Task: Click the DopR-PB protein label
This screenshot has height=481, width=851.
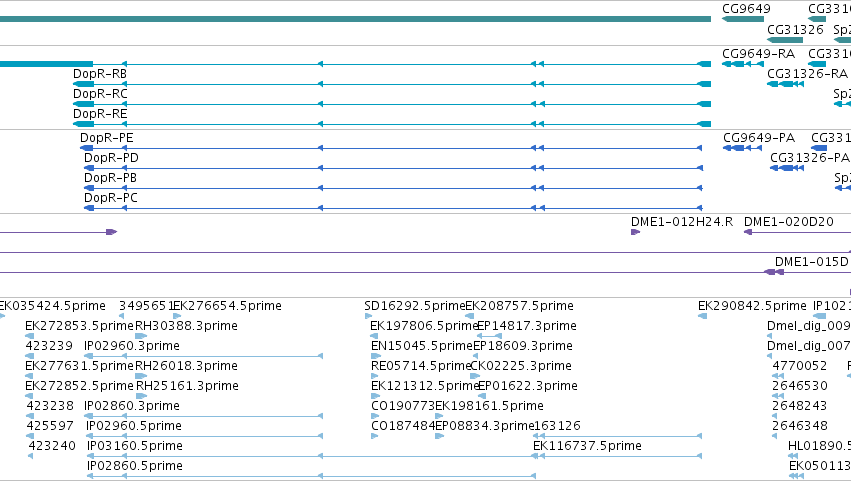Action: [110, 178]
